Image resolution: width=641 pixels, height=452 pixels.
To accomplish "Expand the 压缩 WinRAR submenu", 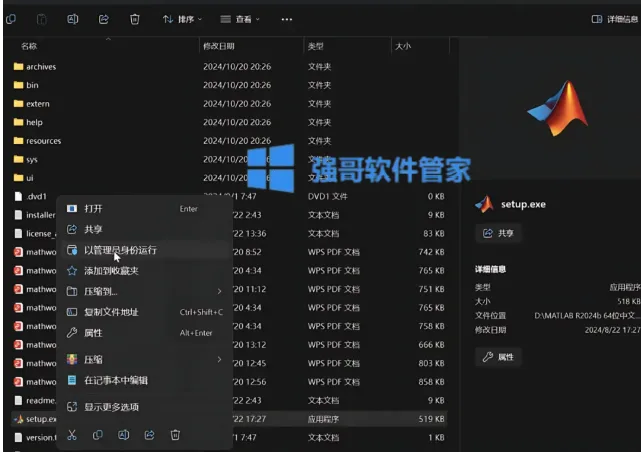I will point(145,360).
